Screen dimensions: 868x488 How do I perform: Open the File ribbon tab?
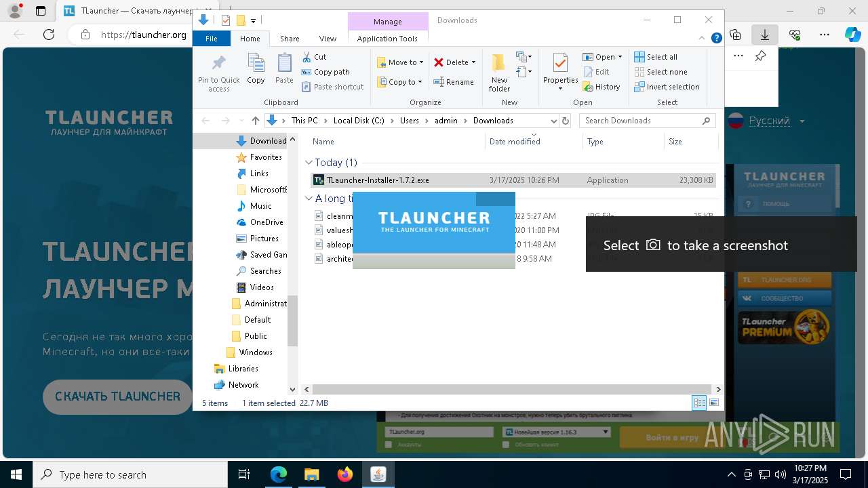tap(212, 39)
